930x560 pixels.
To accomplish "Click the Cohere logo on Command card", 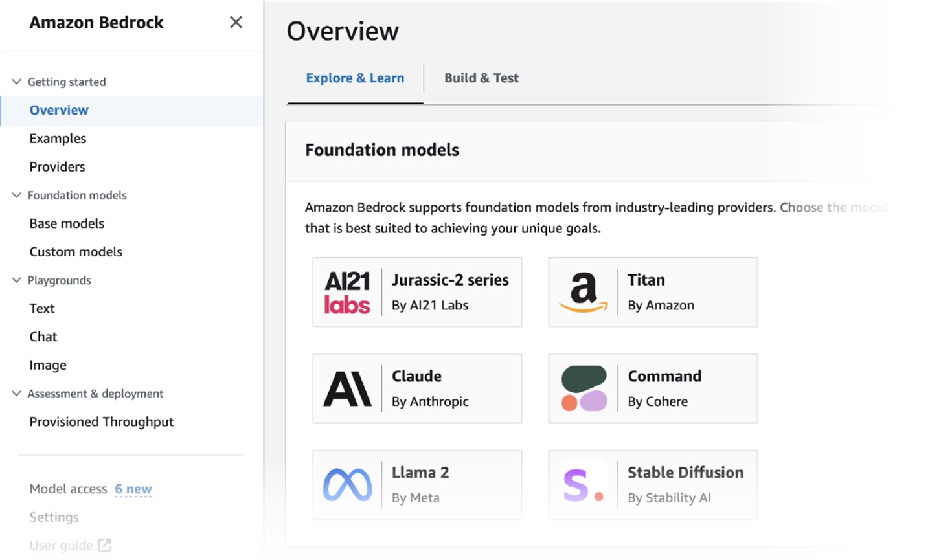I will coord(584,389).
